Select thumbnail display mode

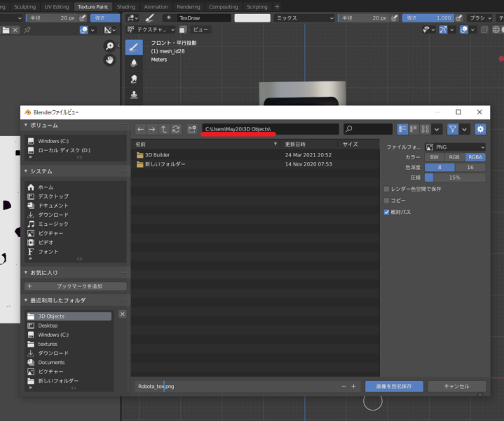coord(425,129)
